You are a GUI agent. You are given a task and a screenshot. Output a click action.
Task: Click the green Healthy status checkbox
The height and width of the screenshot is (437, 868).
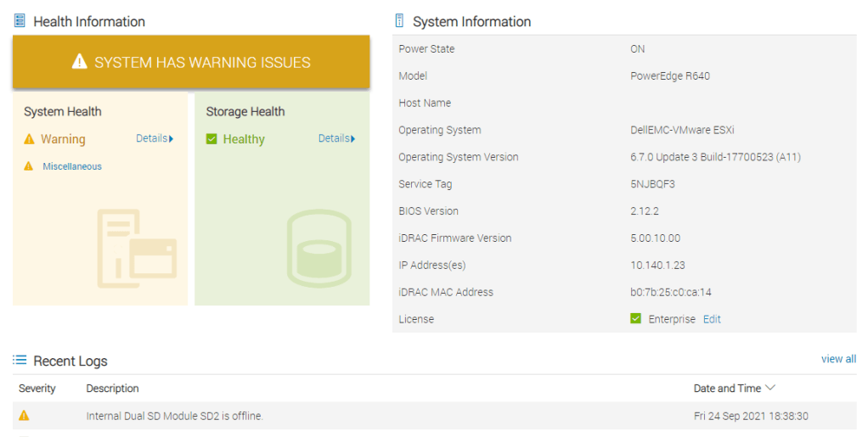click(211, 139)
